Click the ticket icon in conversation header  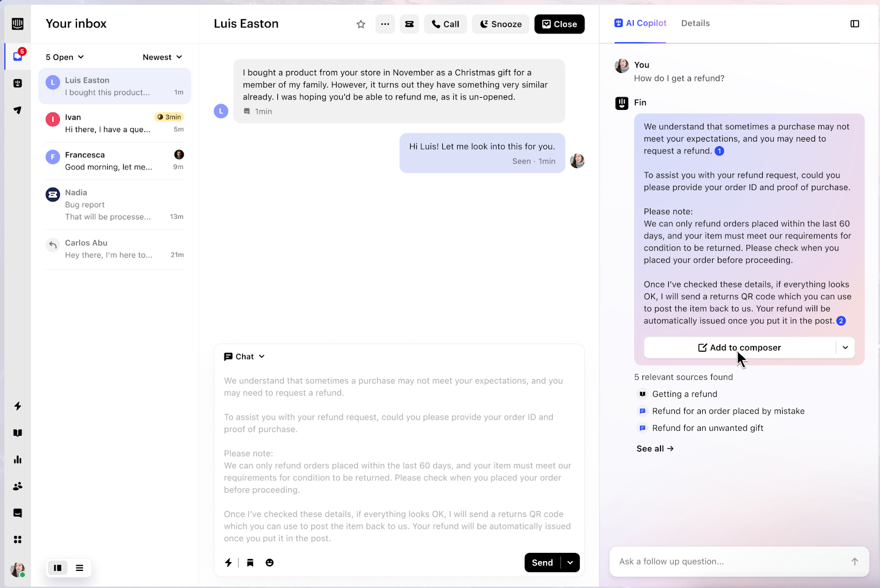tap(409, 24)
